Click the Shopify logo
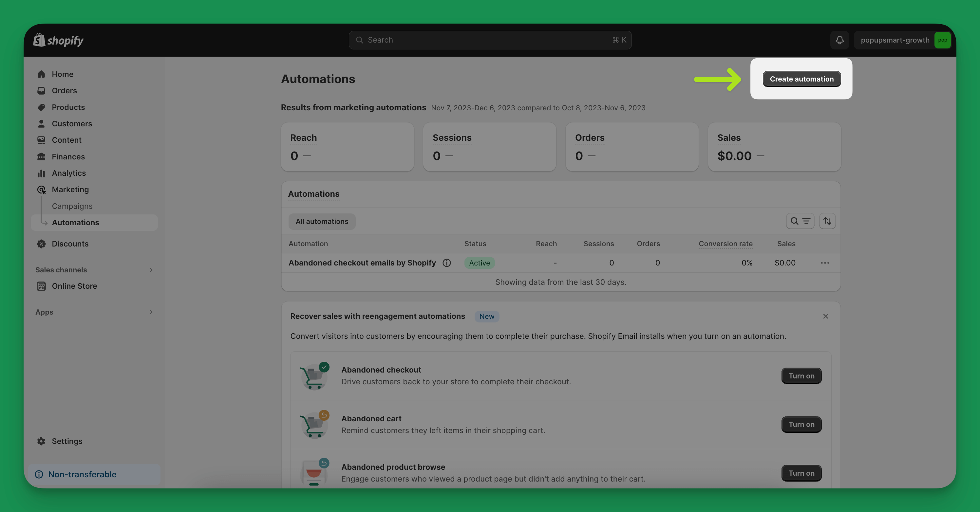980x512 pixels. pos(58,40)
